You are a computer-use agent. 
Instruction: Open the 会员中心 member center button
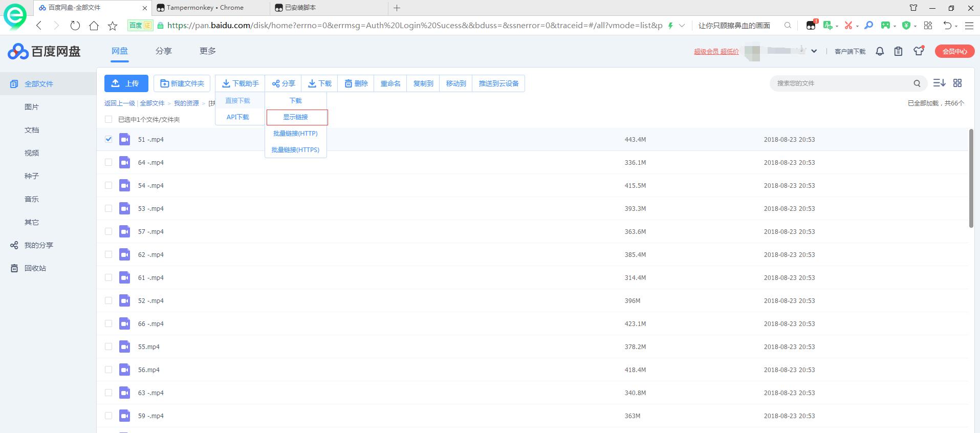(x=954, y=51)
